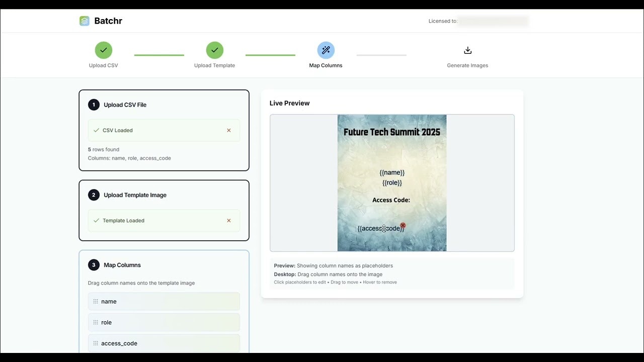Click the 'Upload Template Image' heading
The width and height of the screenshot is (644, 362).
[x=135, y=195]
